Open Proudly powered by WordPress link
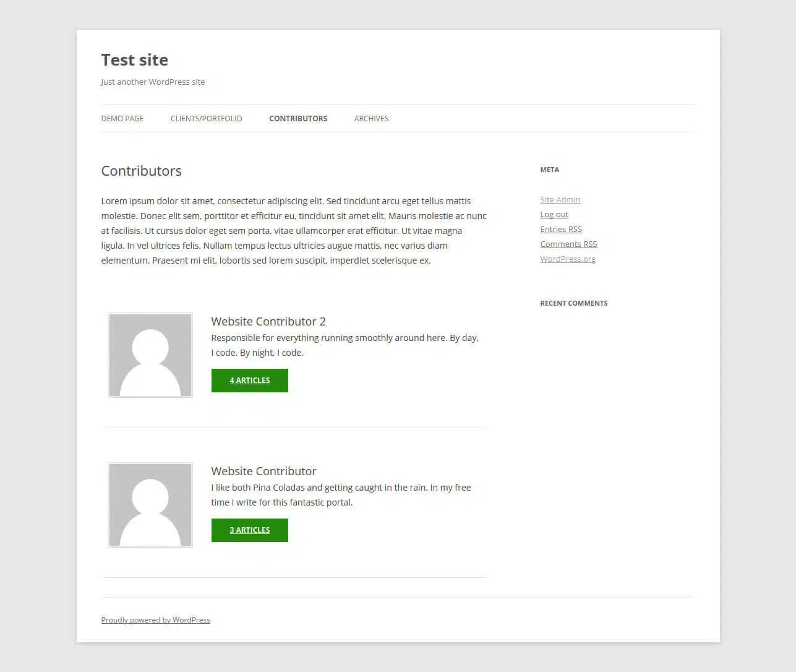This screenshot has height=672, width=796. pyautogui.click(x=155, y=620)
